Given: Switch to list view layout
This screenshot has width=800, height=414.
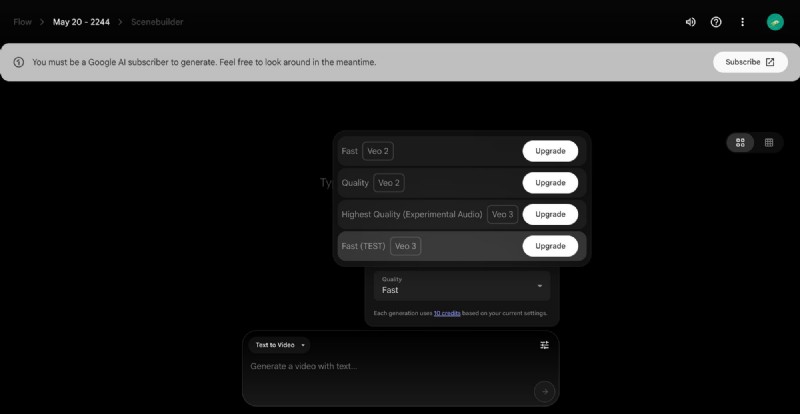Looking at the screenshot, I should coord(769,142).
